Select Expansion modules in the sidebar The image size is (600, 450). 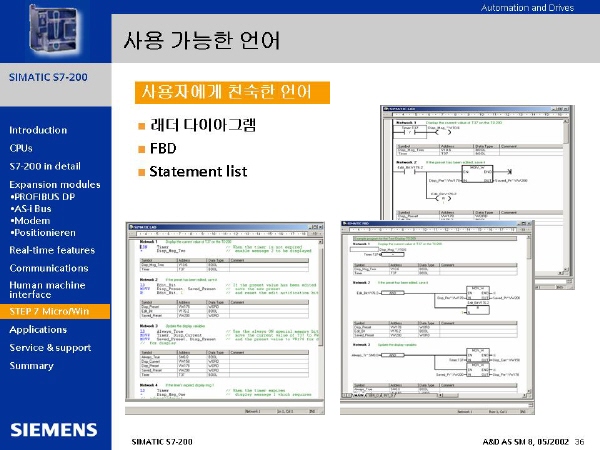pyautogui.click(x=55, y=184)
